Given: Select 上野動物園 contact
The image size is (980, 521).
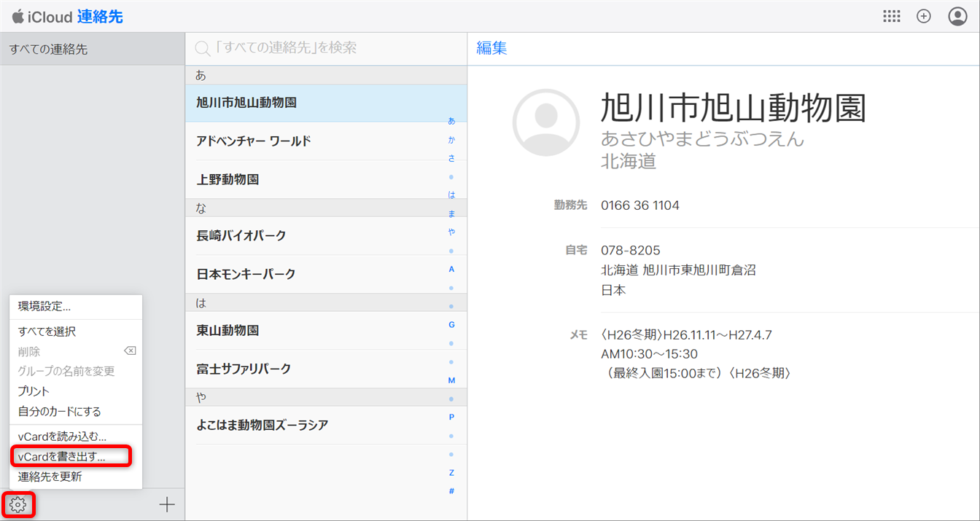Looking at the screenshot, I should pos(228,179).
